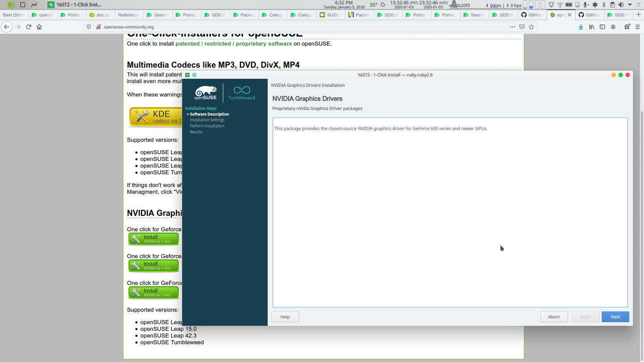
Task: Click the openSUSE Leap 42.3 list item
Action: [168, 336]
